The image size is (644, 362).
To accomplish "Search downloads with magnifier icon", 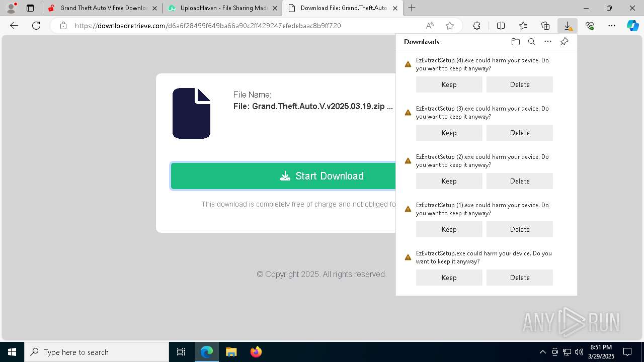I will tap(531, 42).
